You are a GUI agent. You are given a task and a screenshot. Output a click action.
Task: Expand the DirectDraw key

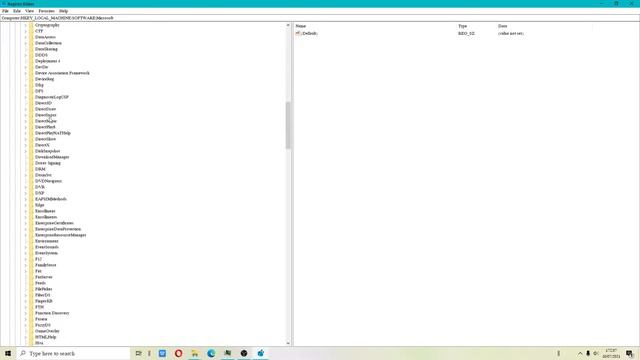[x=25, y=109]
